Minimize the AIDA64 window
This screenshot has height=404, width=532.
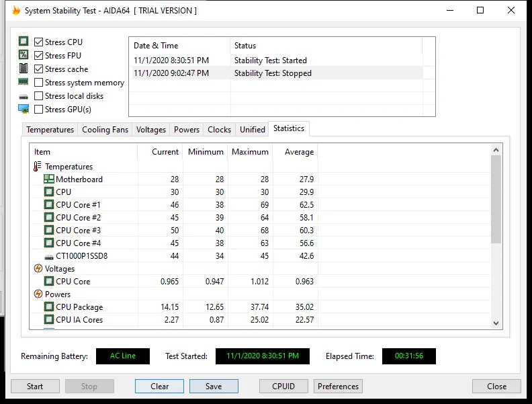pos(450,10)
